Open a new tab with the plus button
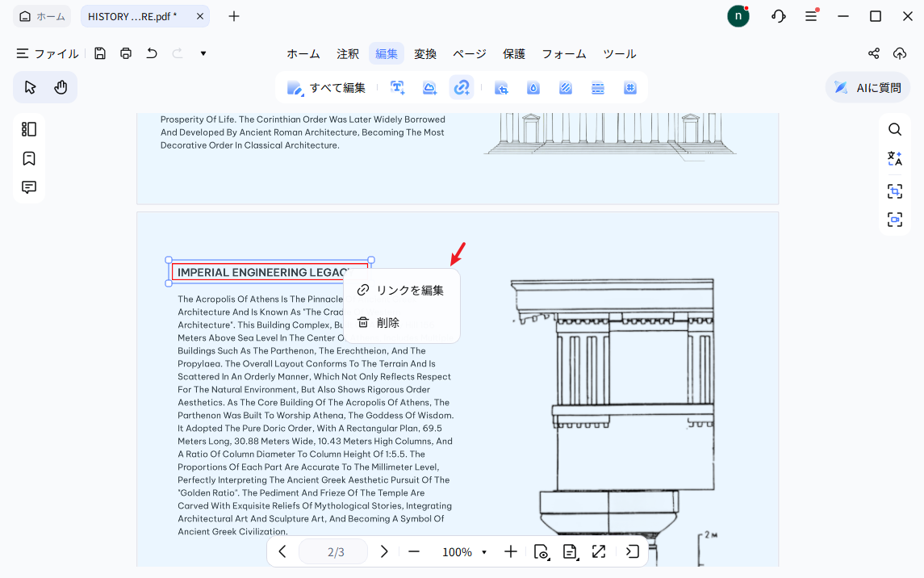This screenshot has width=924, height=578. 234,16
